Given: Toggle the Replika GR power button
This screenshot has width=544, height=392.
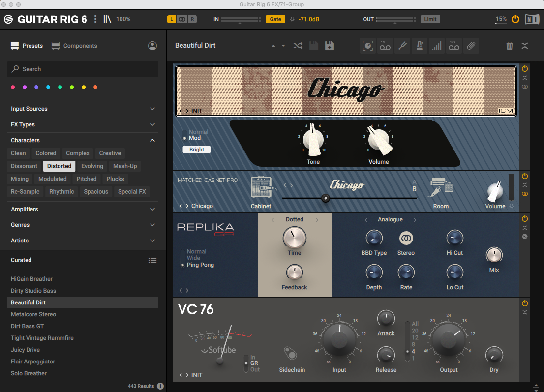Looking at the screenshot, I should 525,218.
